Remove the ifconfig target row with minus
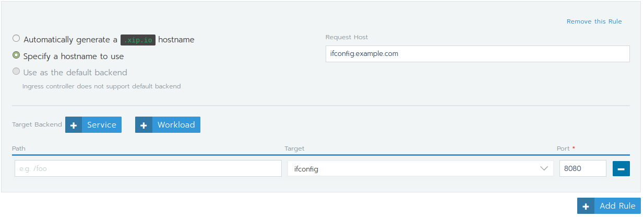 point(621,169)
